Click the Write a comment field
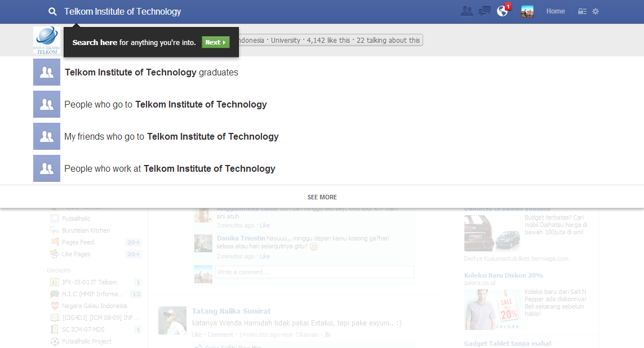 [314, 272]
